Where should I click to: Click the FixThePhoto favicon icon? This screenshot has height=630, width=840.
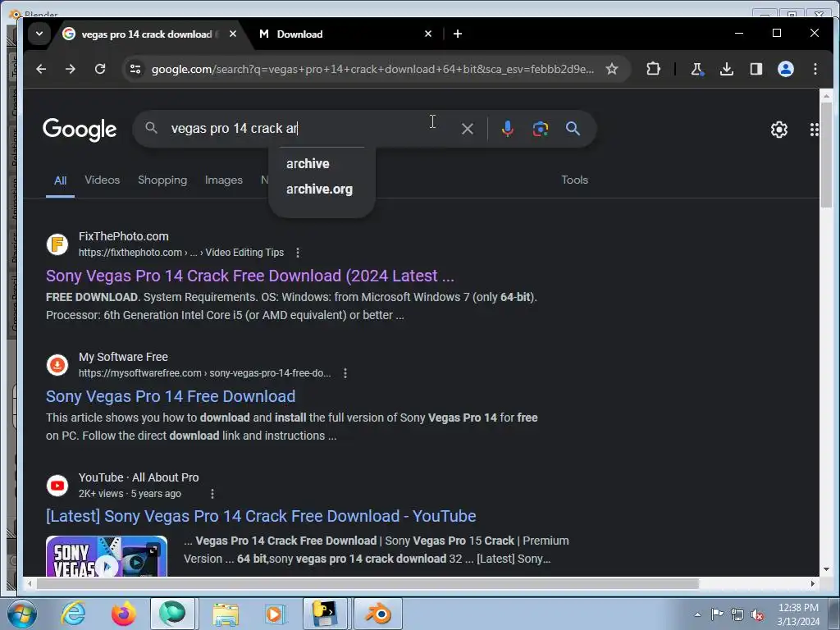(57, 244)
